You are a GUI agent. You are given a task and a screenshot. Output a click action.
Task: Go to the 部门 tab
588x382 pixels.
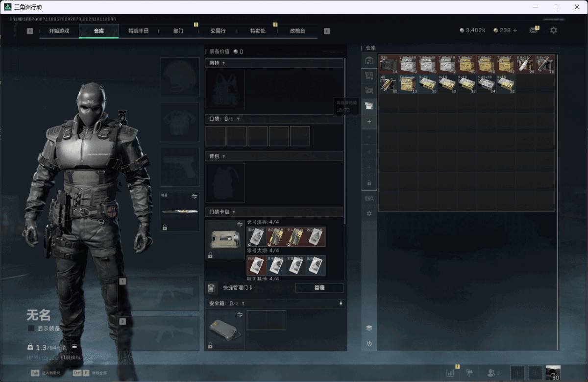(x=178, y=31)
